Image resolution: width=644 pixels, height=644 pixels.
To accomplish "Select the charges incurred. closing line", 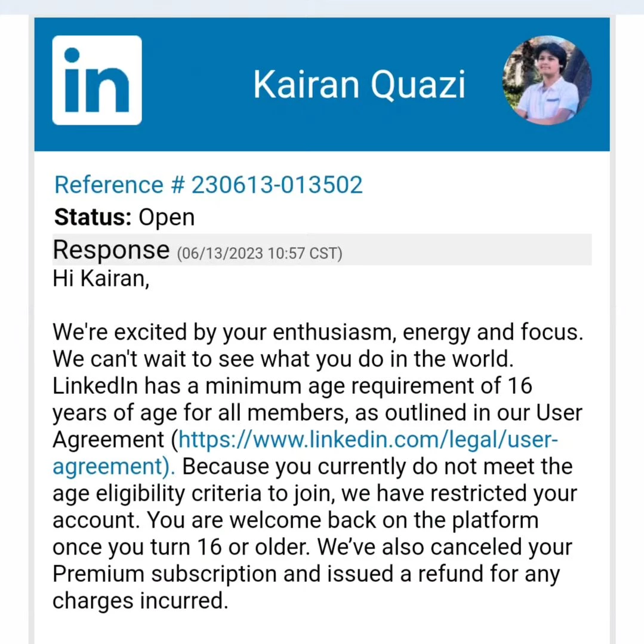I will (x=140, y=601).
